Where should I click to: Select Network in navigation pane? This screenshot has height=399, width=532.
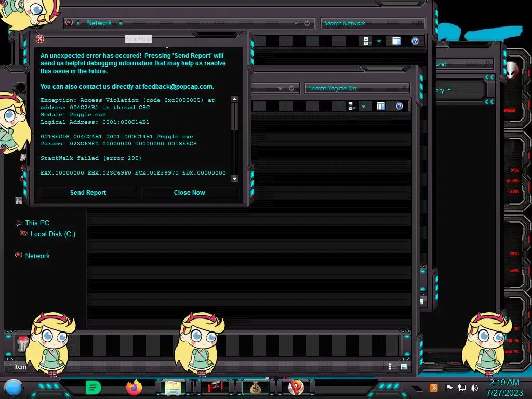(x=37, y=256)
